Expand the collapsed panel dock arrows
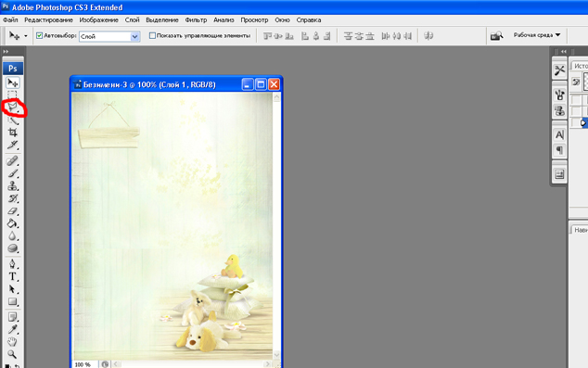Viewport: 588px width, 368px height. (564, 51)
